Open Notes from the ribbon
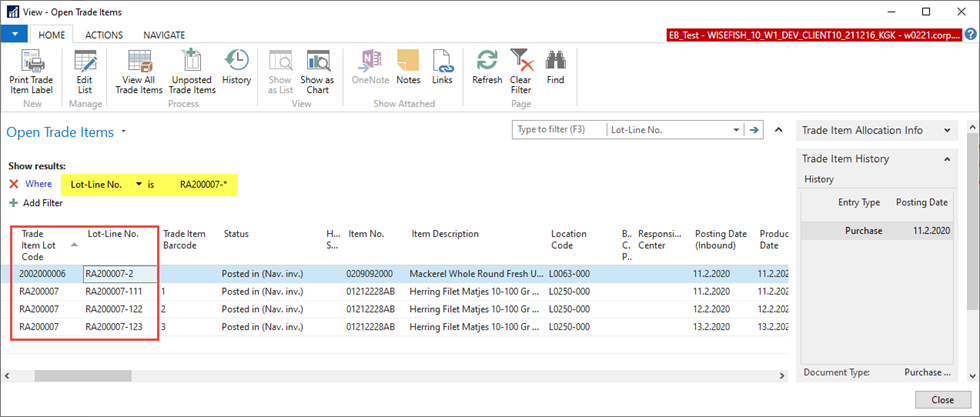980x417 pixels. 408,60
